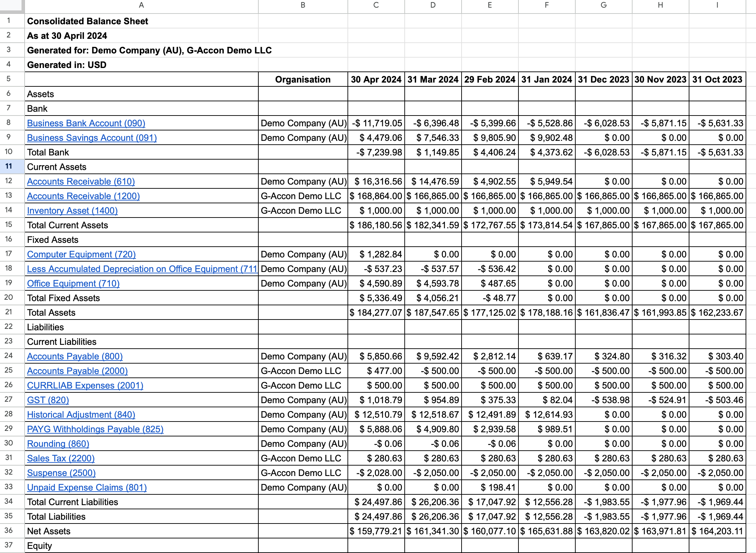The image size is (756, 553).
Task: Click the '29 Feb 2024' header cell
Action: click(490, 79)
